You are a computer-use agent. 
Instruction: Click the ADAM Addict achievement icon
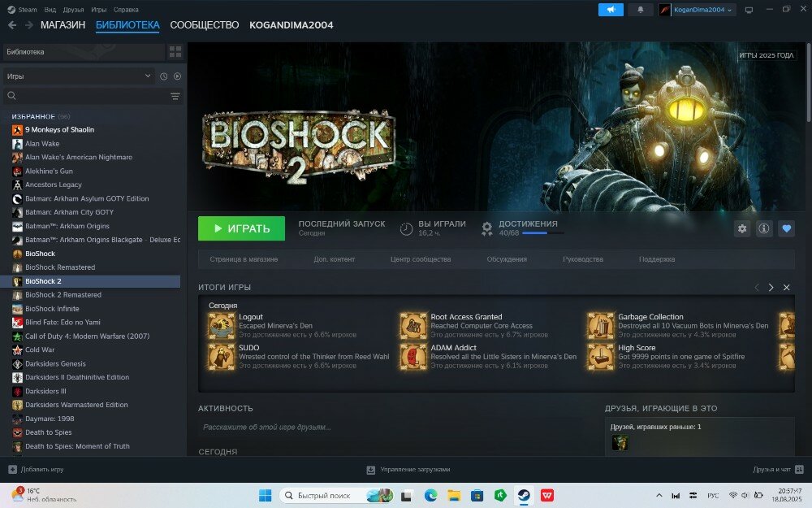[413, 357]
